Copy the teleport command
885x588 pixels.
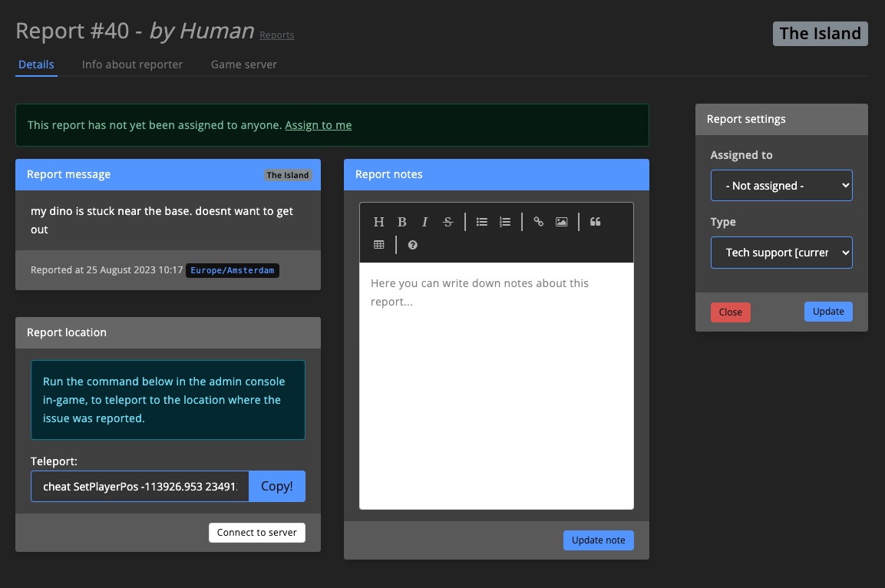[276, 486]
